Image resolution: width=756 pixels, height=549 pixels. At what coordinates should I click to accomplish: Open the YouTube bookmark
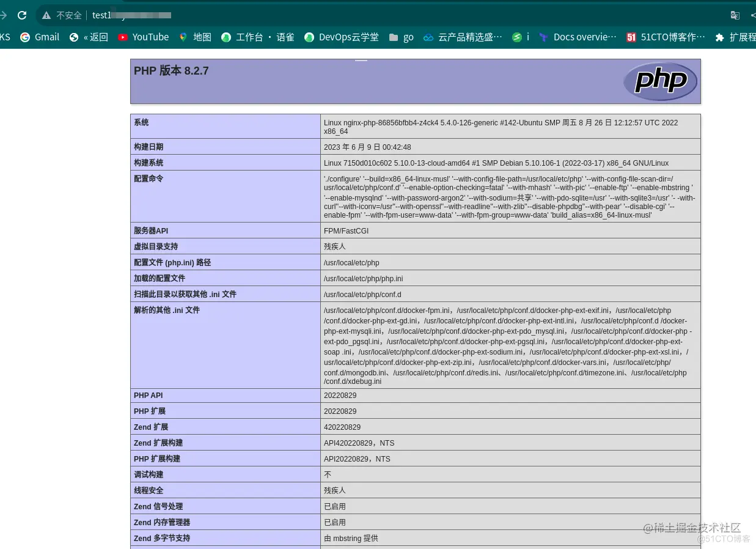143,37
